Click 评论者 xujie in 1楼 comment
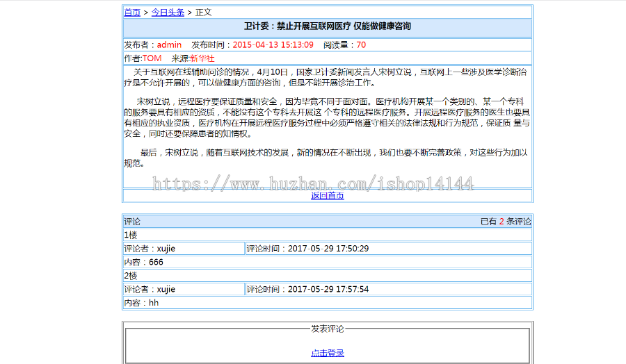This screenshot has width=626, height=364. pos(150,249)
